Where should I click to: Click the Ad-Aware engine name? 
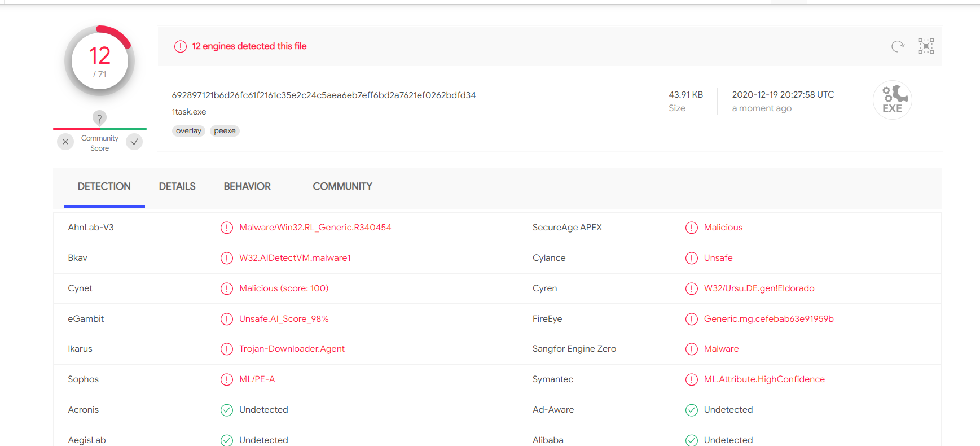click(x=553, y=410)
